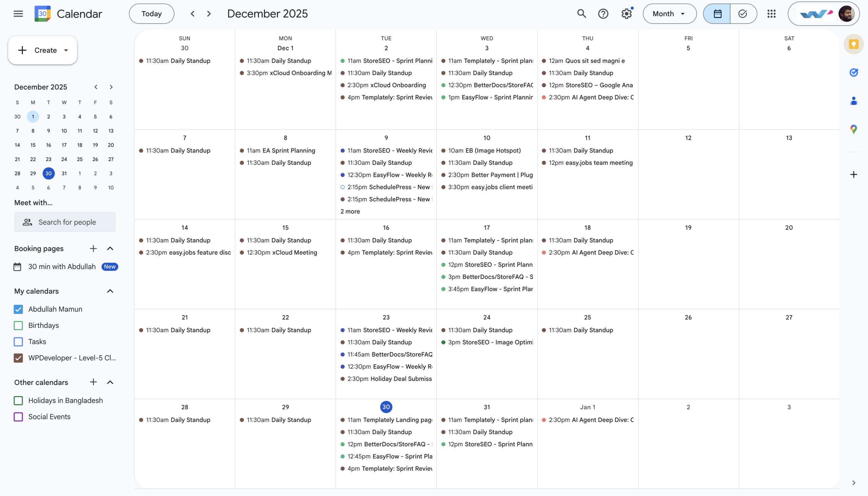868x496 pixels.
Task: Collapse the My calendars section
Action: coord(110,291)
